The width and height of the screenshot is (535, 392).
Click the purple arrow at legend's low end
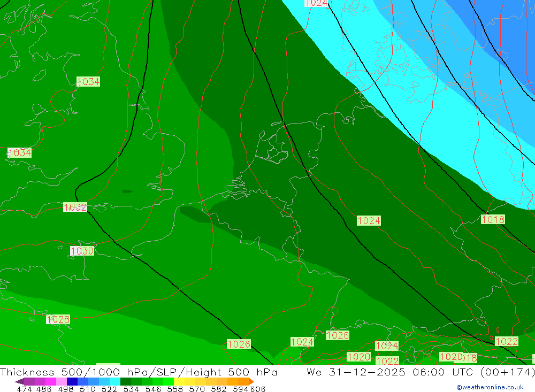click(x=19, y=381)
